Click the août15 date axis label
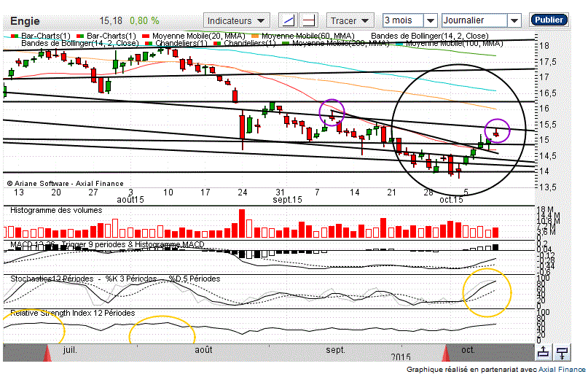The height and width of the screenshot is (385, 588). [130, 200]
